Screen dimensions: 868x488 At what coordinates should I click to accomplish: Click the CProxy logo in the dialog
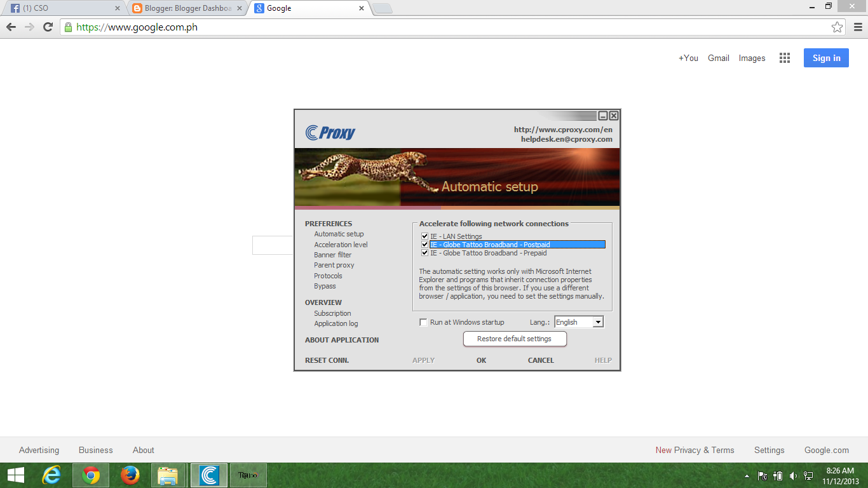[330, 132]
